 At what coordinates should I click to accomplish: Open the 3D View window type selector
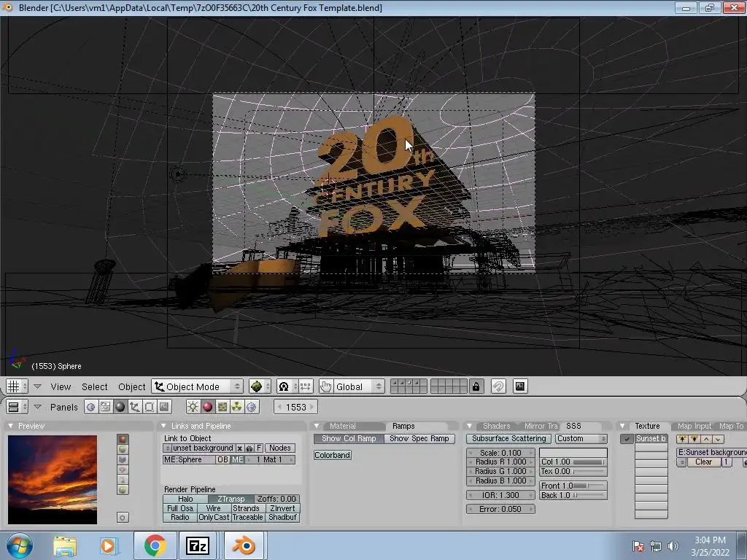point(17,386)
